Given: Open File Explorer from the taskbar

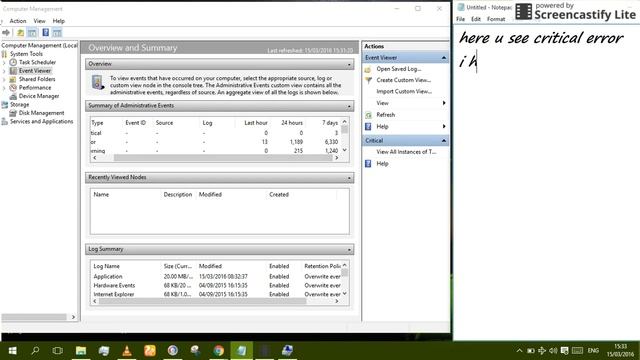Looking at the screenshot, I should pyautogui.click(x=81, y=350).
